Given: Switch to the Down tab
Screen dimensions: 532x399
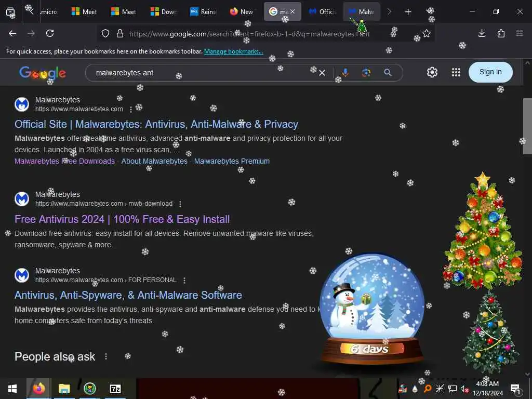Looking at the screenshot, I should 164,11.
